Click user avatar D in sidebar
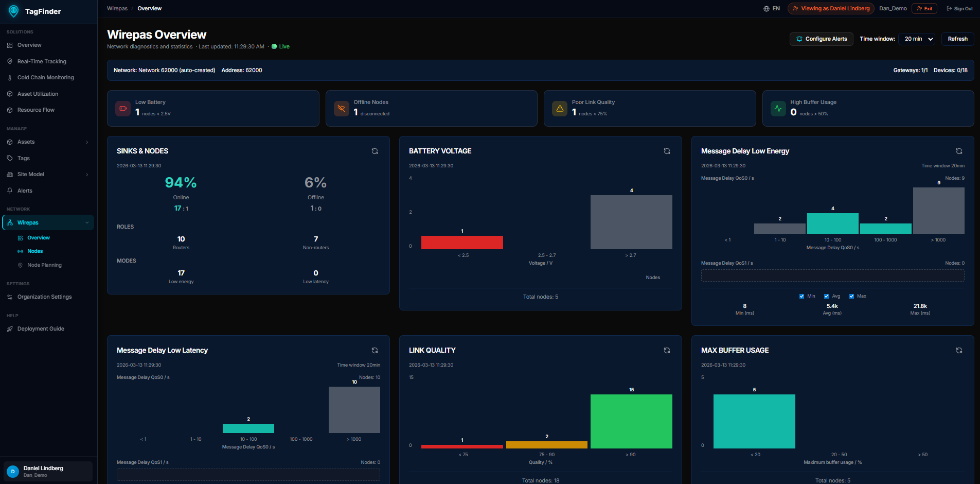980x484 pixels. point(13,472)
